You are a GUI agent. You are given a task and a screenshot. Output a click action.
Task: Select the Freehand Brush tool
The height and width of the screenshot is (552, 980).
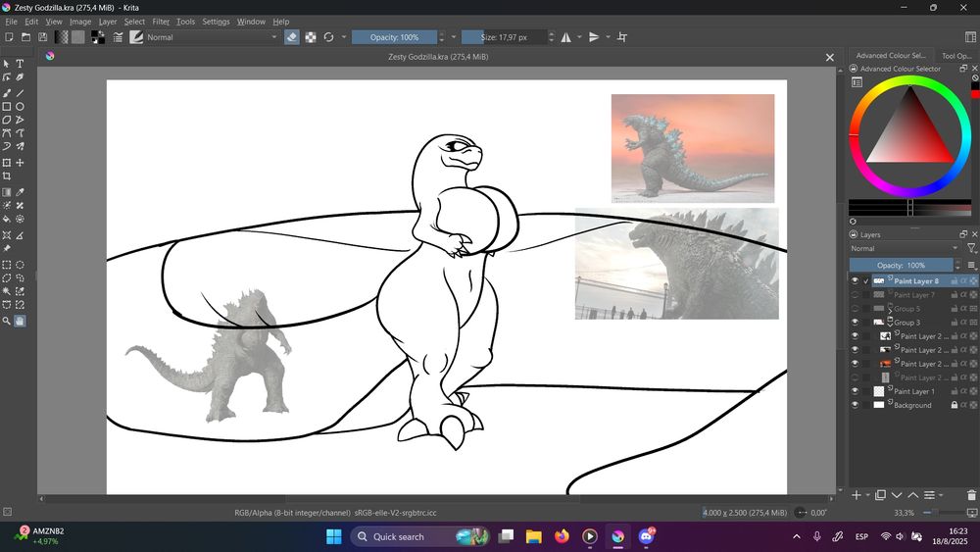click(x=7, y=93)
